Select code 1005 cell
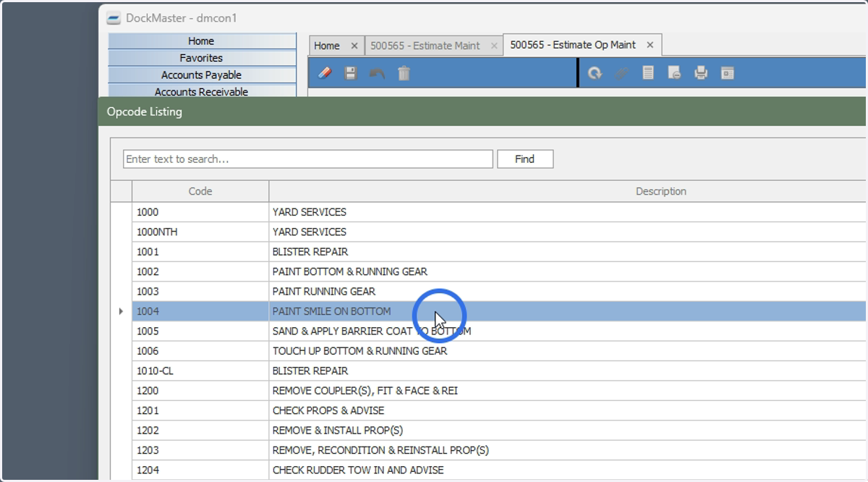Screen dimensions: 868x482 [200, 331]
